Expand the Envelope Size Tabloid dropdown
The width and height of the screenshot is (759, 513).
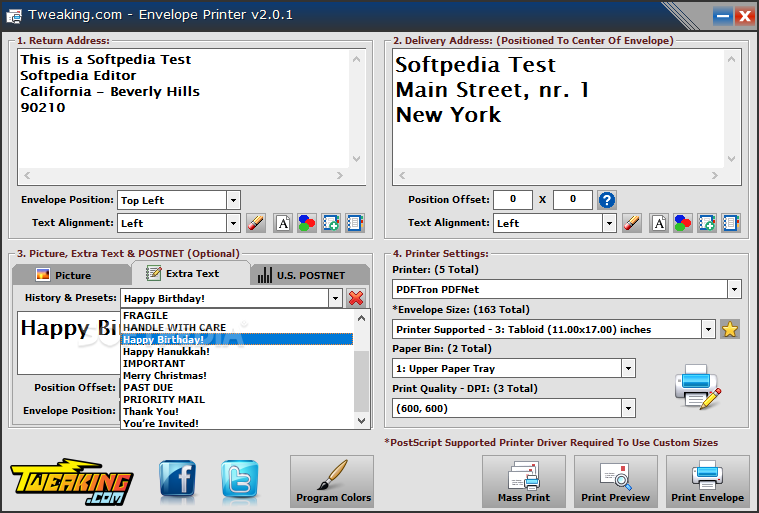click(x=708, y=330)
